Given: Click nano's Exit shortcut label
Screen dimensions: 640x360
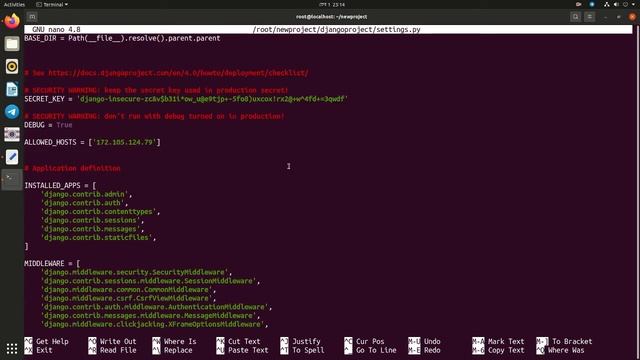Looking at the screenshot, I should click(44, 350).
